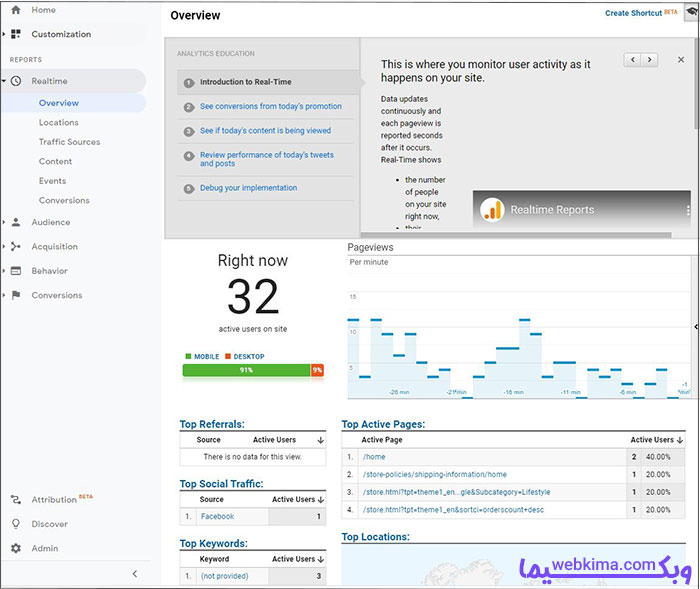Collapse the Realtime section arrow
This screenshot has width=700, height=589.
coord(4,81)
